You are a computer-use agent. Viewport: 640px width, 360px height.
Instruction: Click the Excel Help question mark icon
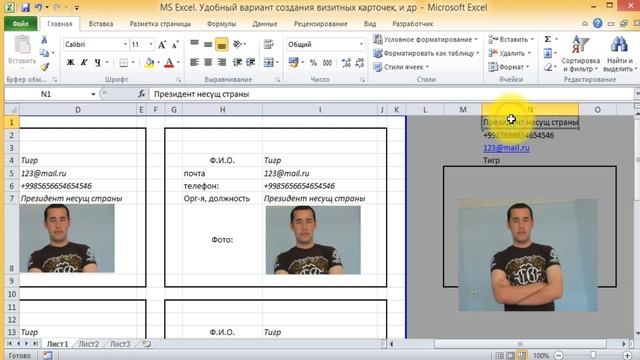click(x=598, y=24)
